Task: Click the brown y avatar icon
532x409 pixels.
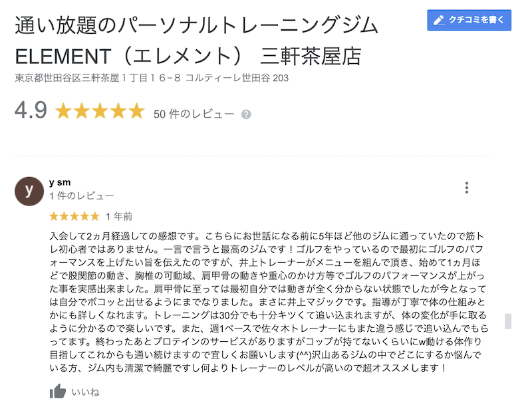Action: point(29,191)
